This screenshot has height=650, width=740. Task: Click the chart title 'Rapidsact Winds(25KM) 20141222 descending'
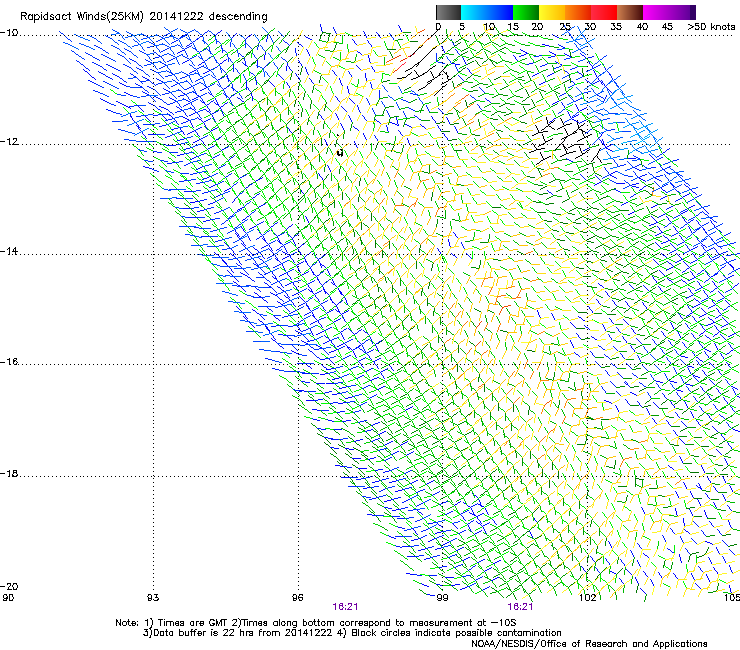143,17
